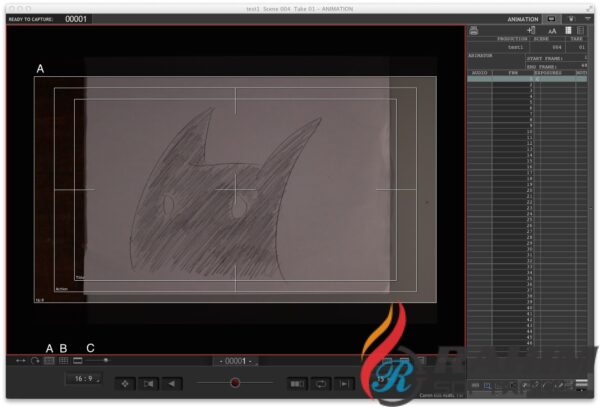Open the top-right down-arrow menu

(x=588, y=19)
